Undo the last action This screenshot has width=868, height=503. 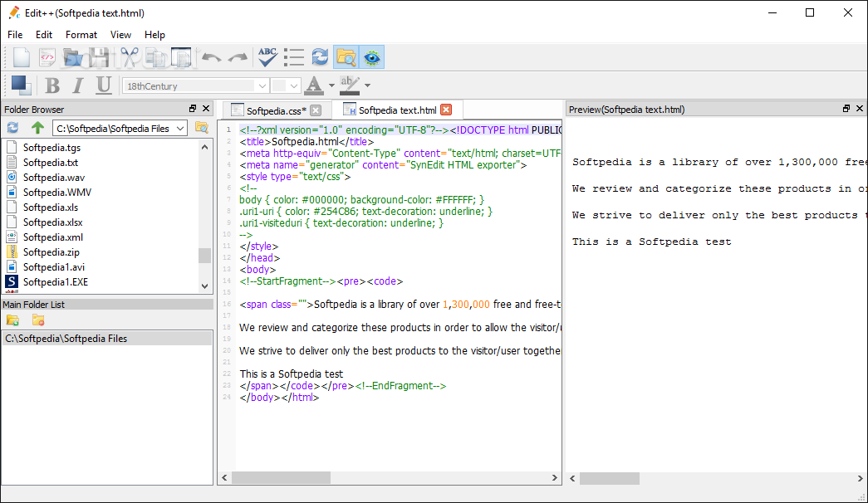point(212,57)
